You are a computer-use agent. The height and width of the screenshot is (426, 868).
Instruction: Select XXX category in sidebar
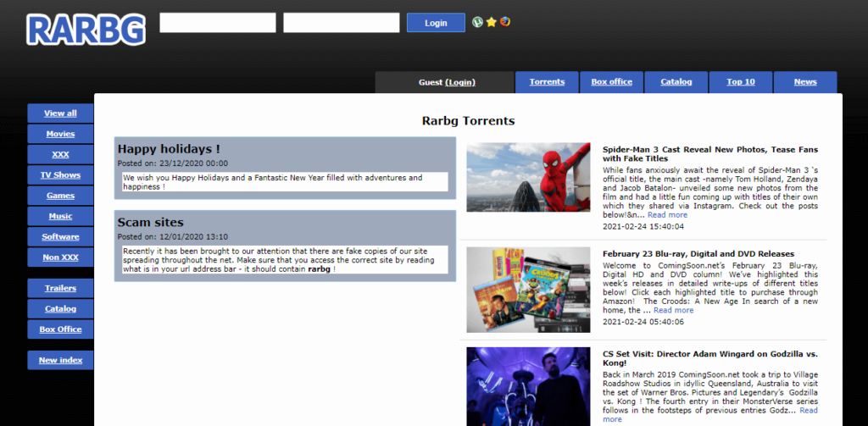tap(60, 154)
